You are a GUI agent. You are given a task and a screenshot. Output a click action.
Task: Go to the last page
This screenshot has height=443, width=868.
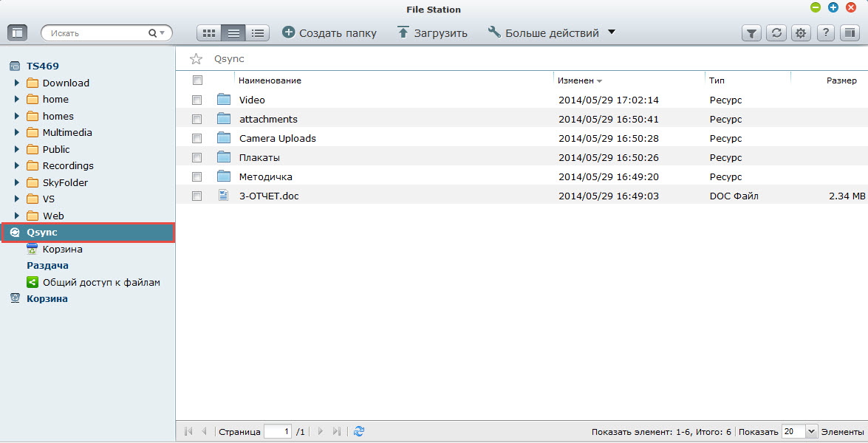tap(337, 431)
